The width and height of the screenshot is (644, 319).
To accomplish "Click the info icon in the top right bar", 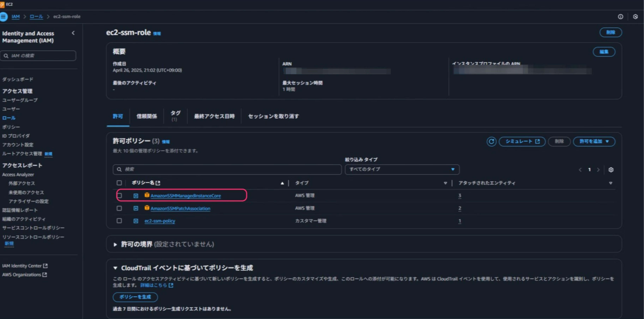I will tap(621, 17).
